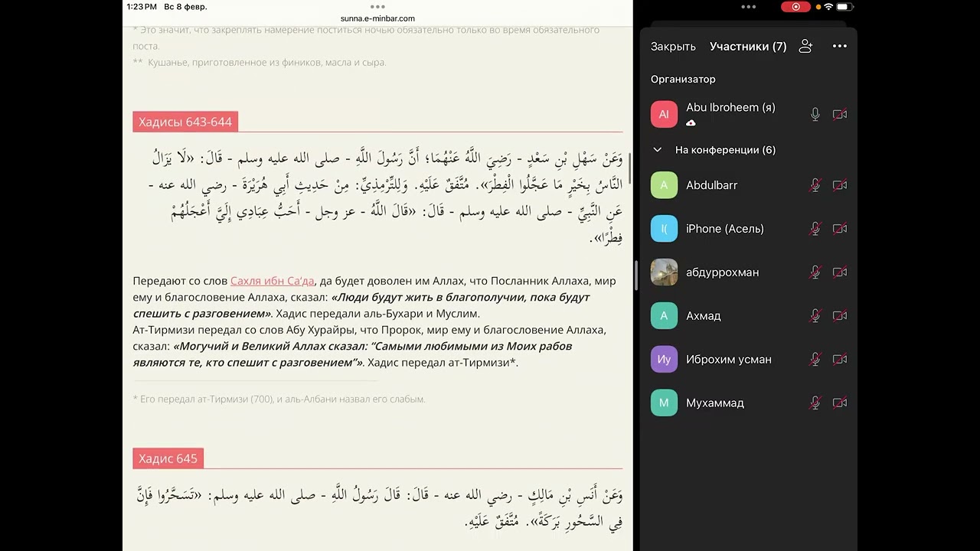Click the Участники (7) title

(x=748, y=47)
